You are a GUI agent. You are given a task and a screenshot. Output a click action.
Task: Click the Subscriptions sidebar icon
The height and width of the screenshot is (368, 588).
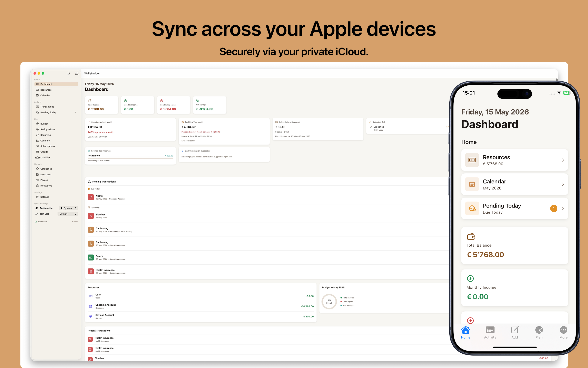coord(37,146)
